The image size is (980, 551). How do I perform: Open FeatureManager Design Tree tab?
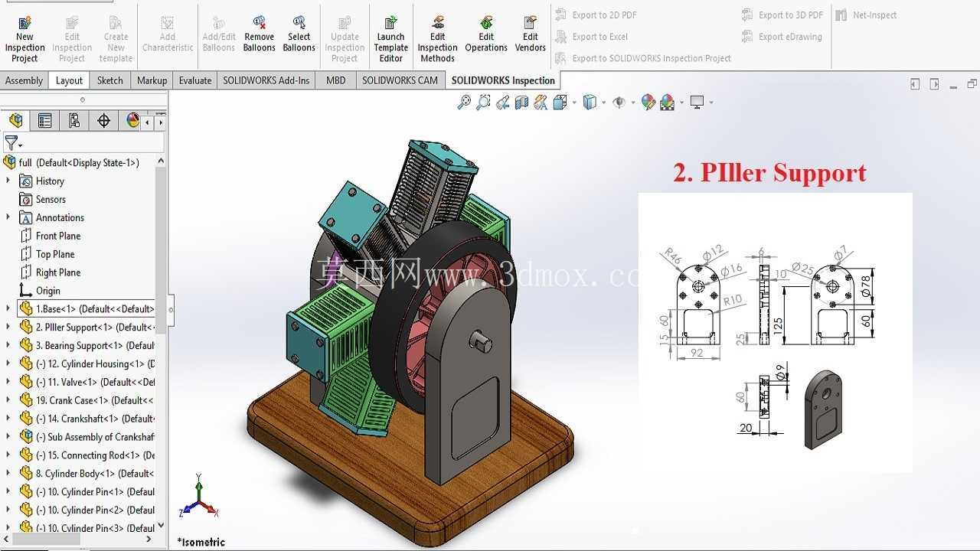pos(16,120)
